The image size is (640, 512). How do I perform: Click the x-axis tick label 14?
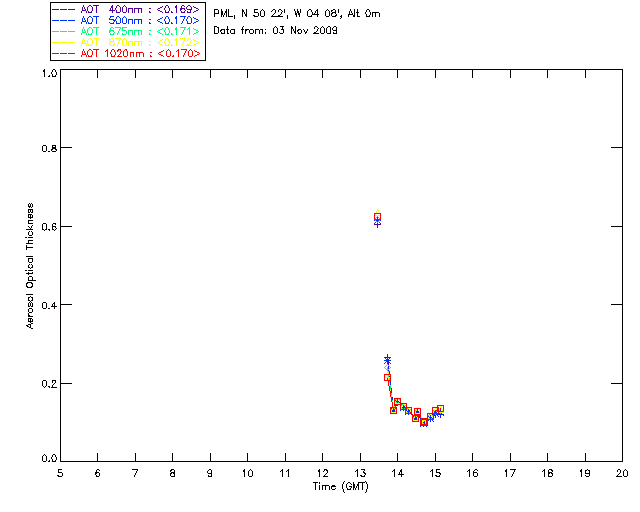click(x=398, y=473)
